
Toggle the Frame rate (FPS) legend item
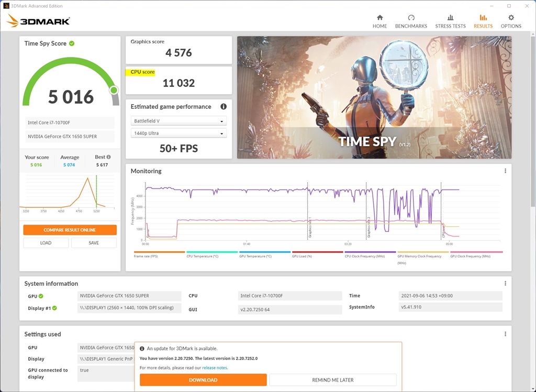point(159,254)
